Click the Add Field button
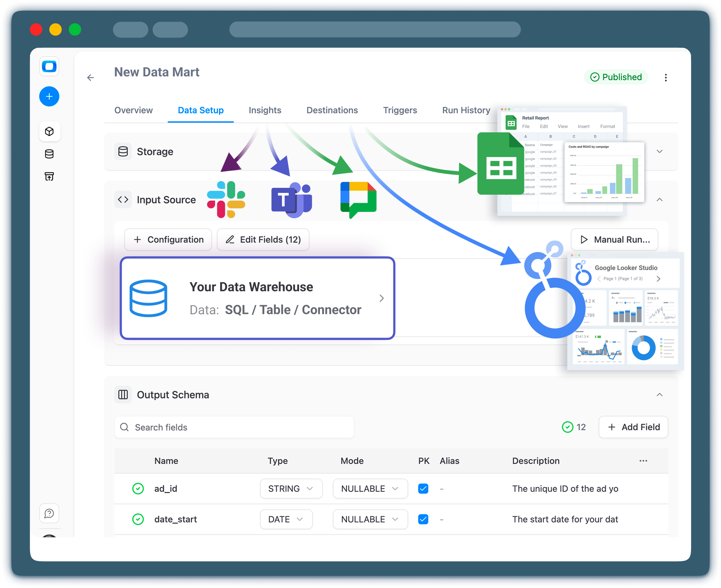 633,427
